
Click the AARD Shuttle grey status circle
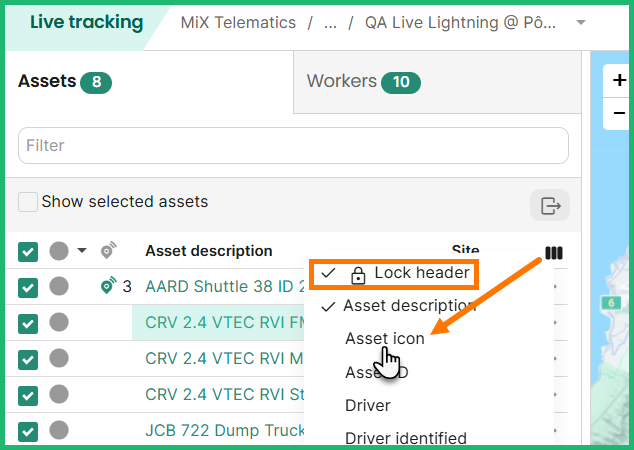[59, 287]
